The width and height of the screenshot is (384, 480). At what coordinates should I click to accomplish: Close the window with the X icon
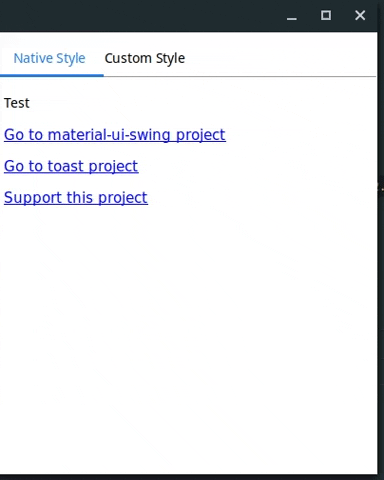click(x=360, y=15)
